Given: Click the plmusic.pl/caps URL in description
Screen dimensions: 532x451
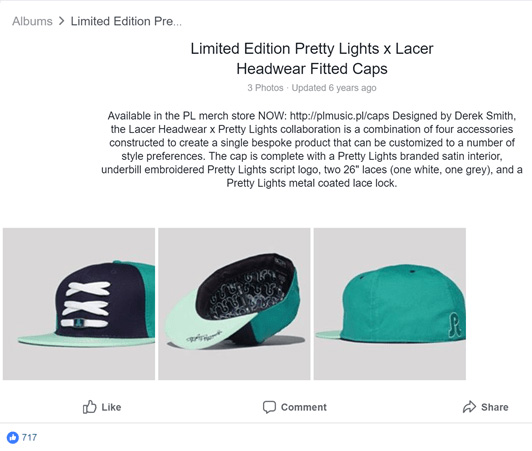Looking at the screenshot, I should pos(339,116).
